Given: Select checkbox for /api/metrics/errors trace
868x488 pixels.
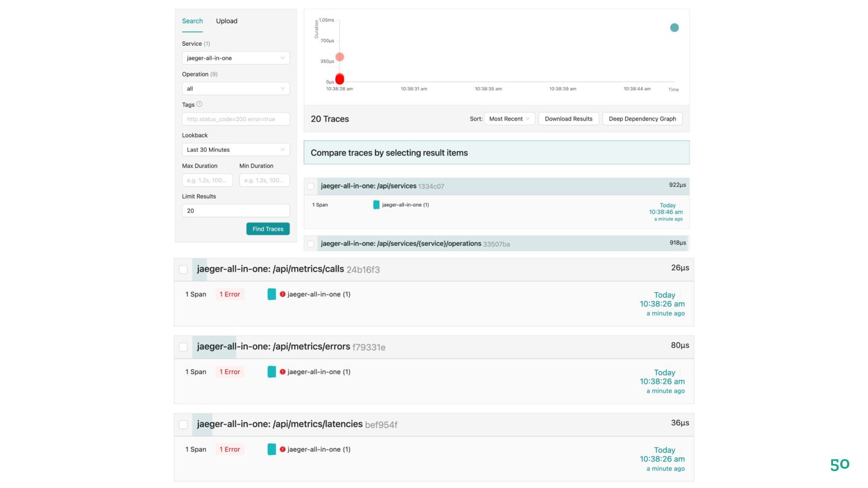Looking at the screenshot, I should (x=183, y=347).
